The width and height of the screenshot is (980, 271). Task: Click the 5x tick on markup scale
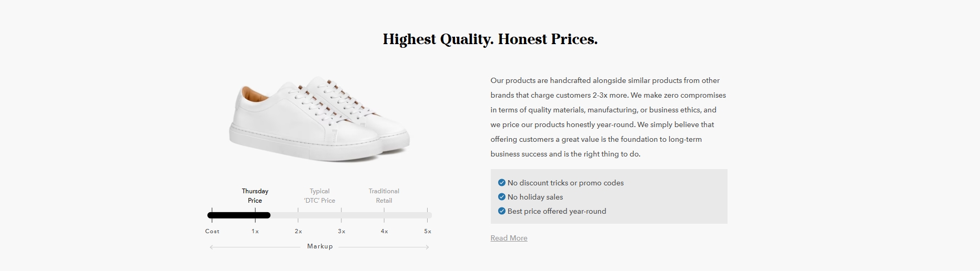[428, 231]
